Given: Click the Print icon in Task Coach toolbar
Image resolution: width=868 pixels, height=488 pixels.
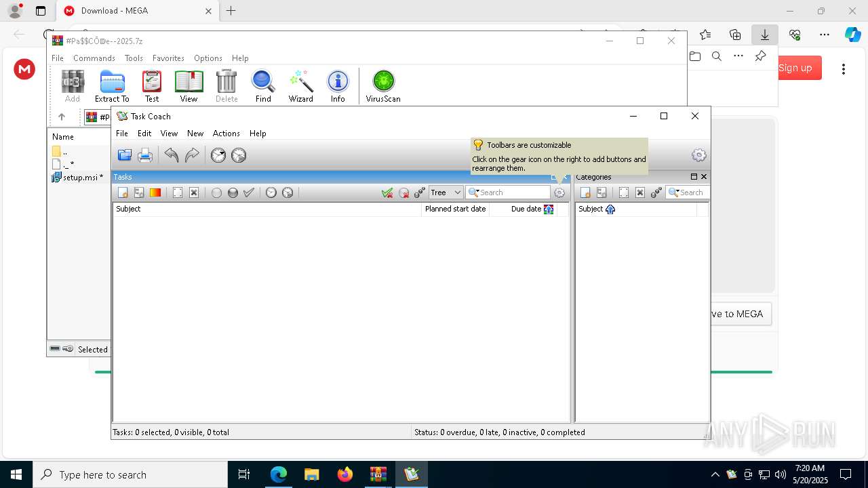Looking at the screenshot, I should [x=145, y=155].
